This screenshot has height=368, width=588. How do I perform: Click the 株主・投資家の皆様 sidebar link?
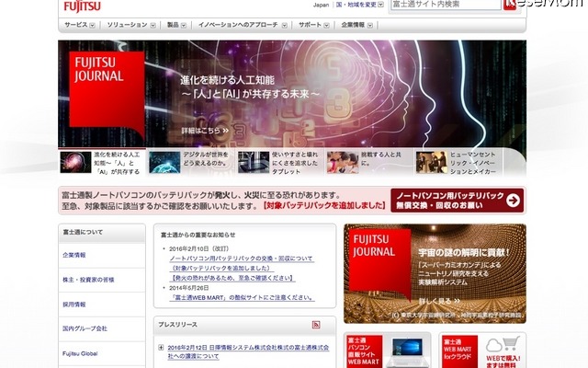point(88,280)
